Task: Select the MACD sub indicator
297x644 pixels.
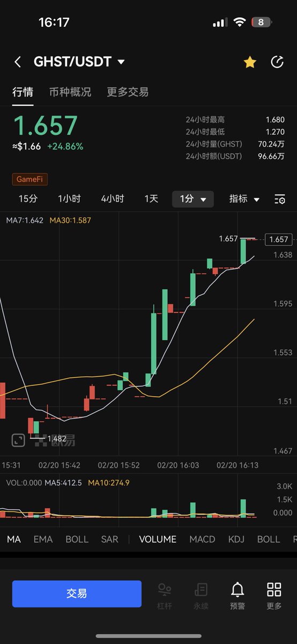Action: pyautogui.click(x=202, y=539)
